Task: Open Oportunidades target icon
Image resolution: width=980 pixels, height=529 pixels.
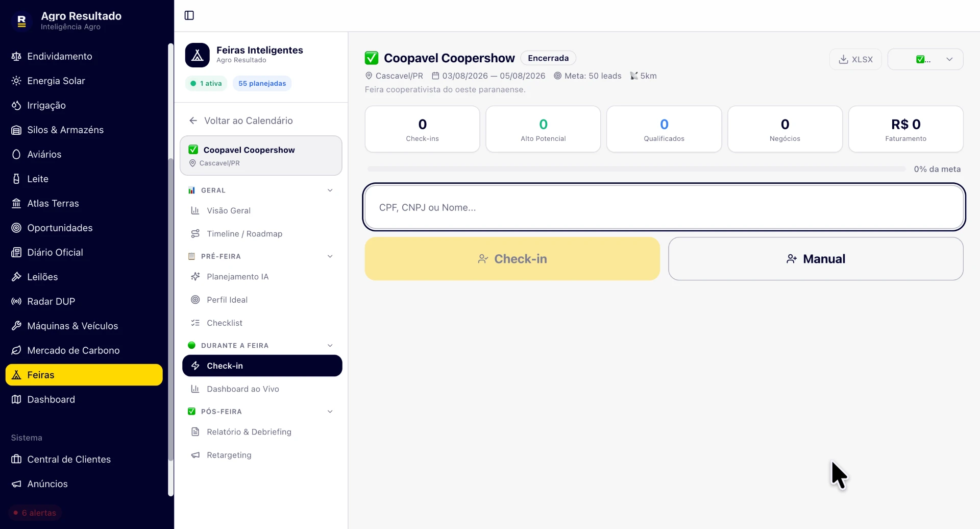Action: pos(16,228)
